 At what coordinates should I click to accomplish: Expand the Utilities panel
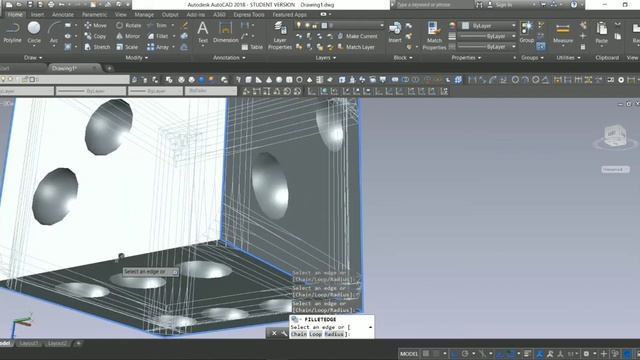click(x=568, y=58)
